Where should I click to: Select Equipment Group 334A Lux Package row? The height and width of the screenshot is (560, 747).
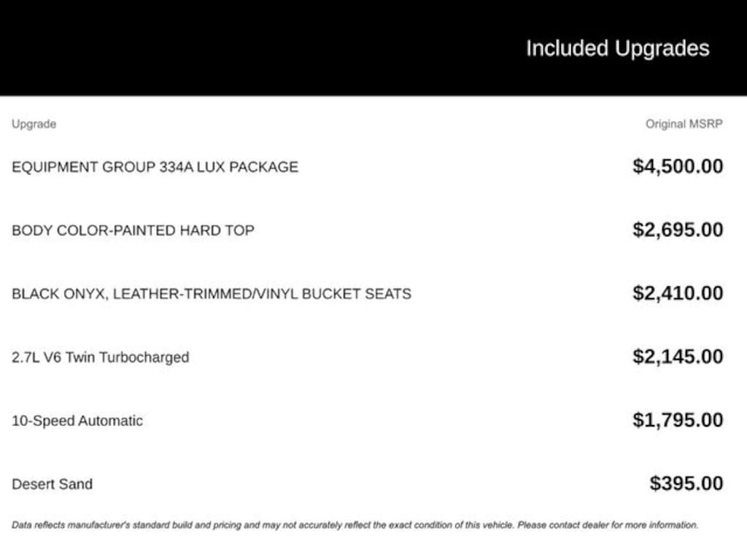pos(155,167)
